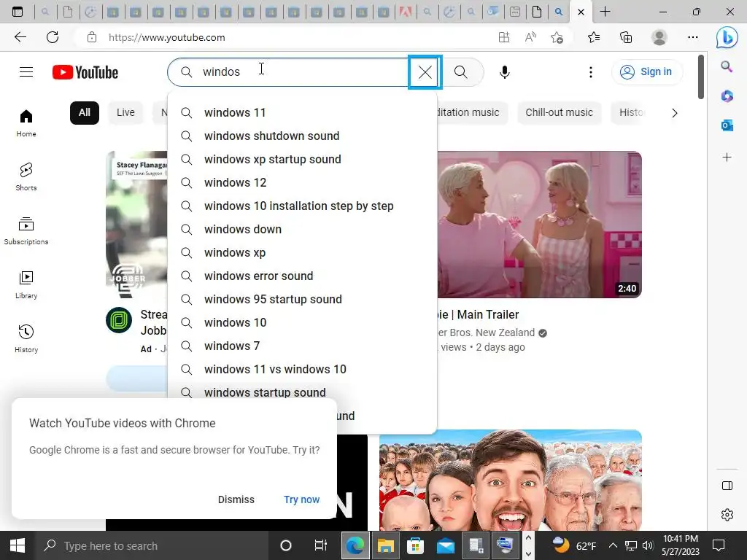747x560 pixels.
Task: Dismiss the Chrome promo popup
Action: pyautogui.click(x=236, y=499)
